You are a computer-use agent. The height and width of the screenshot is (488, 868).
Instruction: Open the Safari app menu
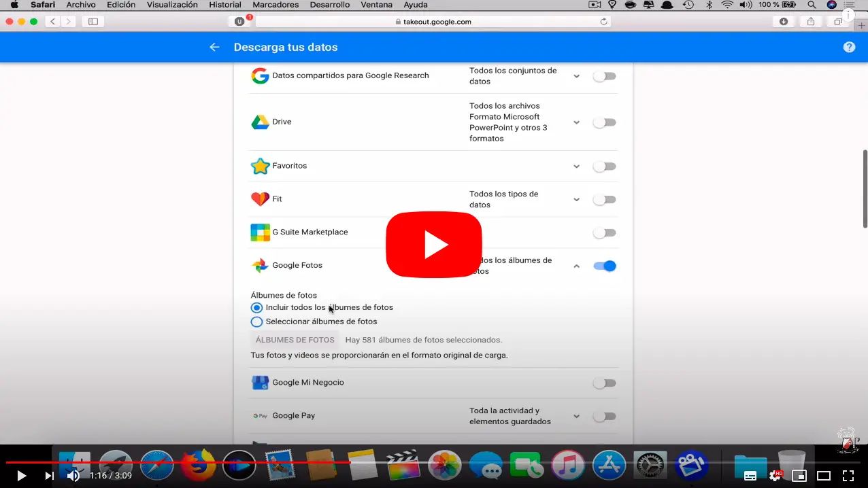43,5
